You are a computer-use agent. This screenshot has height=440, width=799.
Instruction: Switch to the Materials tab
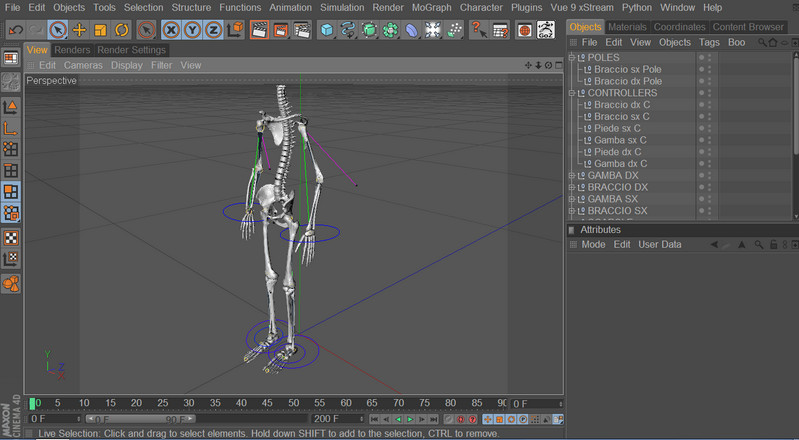pyautogui.click(x=627, y=27)
